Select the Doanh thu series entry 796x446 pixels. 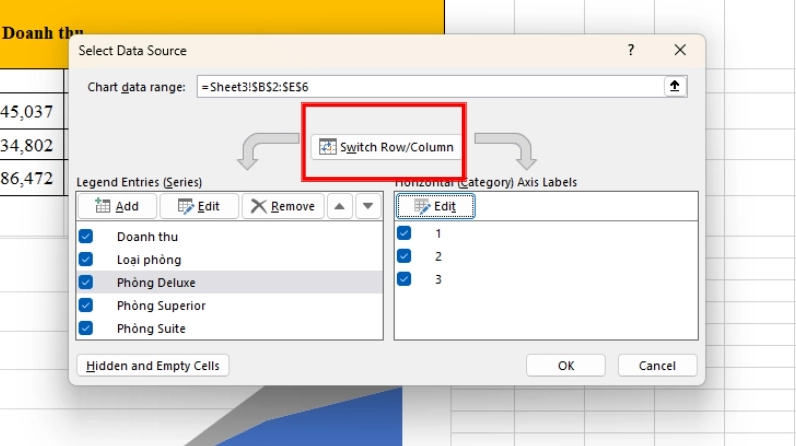pyautogui.click(x=147, y=236)
